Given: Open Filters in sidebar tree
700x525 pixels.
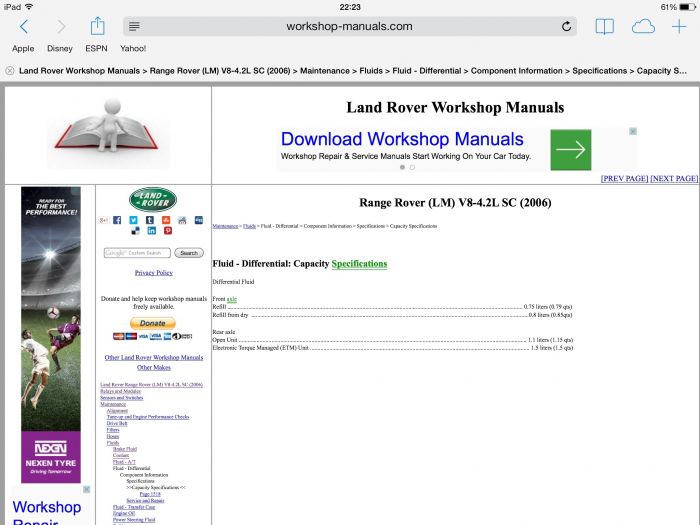Looking at the screenshot, I should (113, 429).
